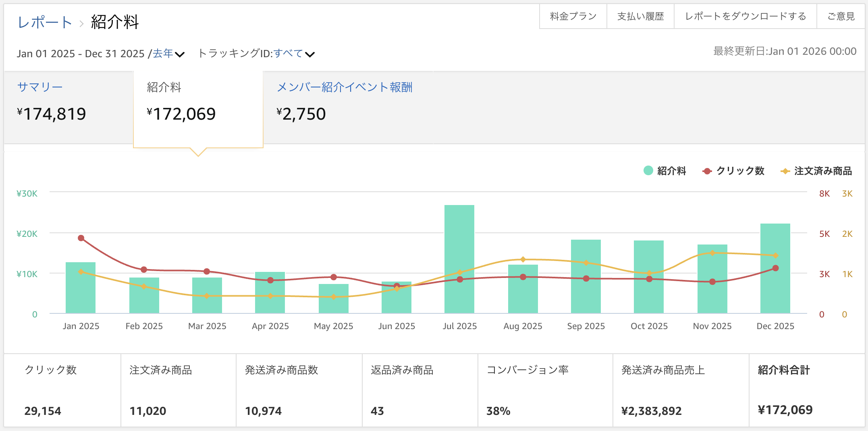Image resolution: width=868 pixels, height=431 pixels.
Task: Open the メンバー紹介イベント報酬 tab
Action: coord(345,87)
